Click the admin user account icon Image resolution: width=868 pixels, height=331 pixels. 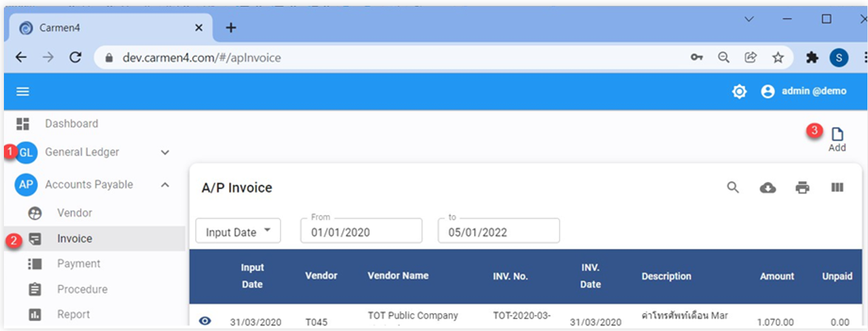(x=768, y=92)
